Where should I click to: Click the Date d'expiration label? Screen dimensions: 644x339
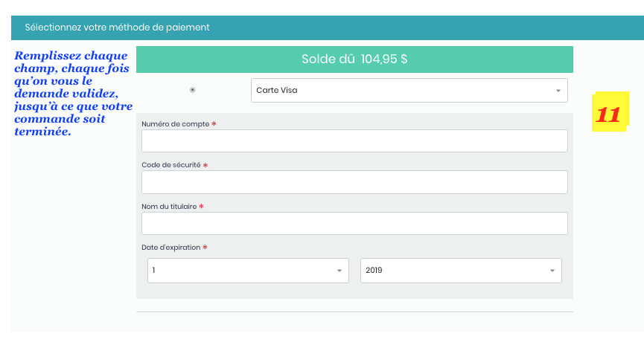(x=170, y=247)
